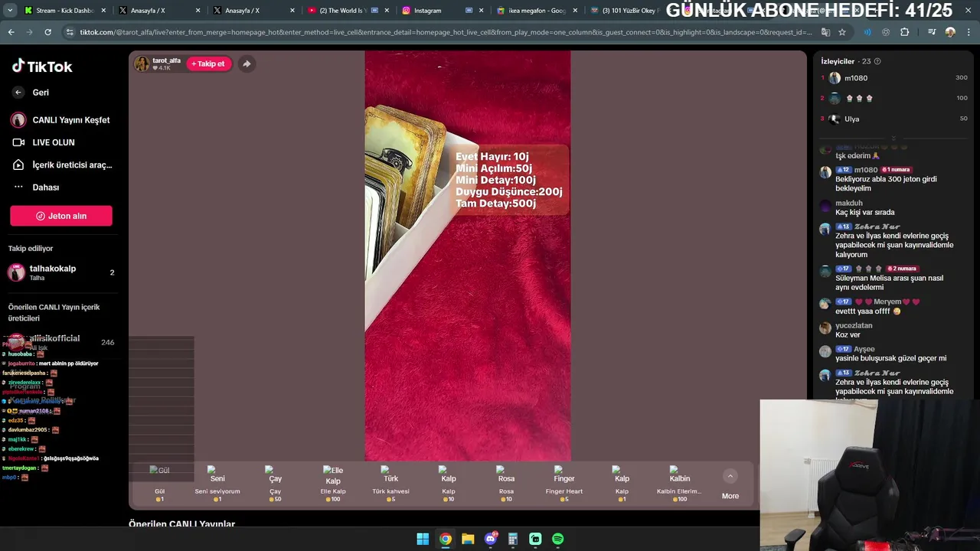The width and height of the screenshot is (980, 551).
Task: Click the browser forward arrow
Action: point(29,32)
